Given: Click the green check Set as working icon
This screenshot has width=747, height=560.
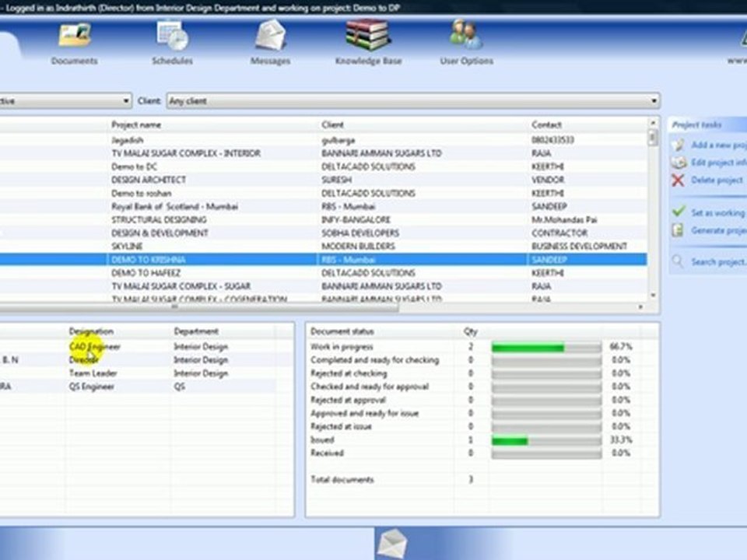Looking at the screenshot, I should 679,212.
